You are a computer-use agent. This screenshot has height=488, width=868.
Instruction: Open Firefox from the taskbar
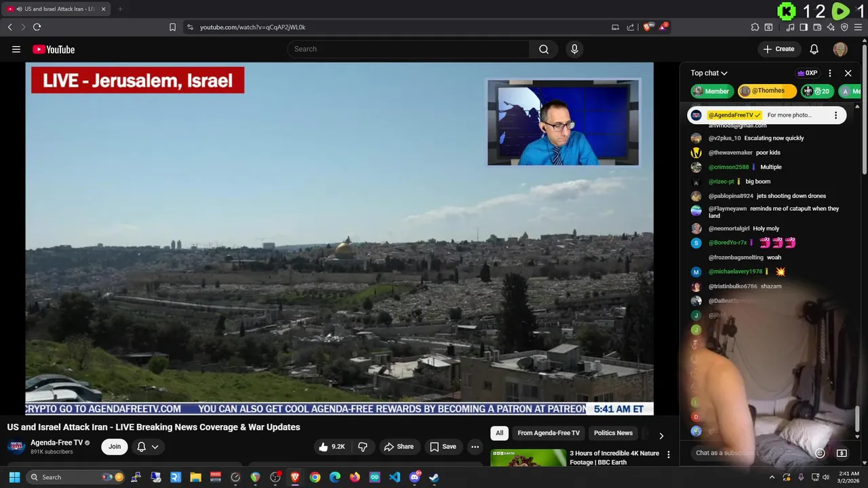click(355, 477)
